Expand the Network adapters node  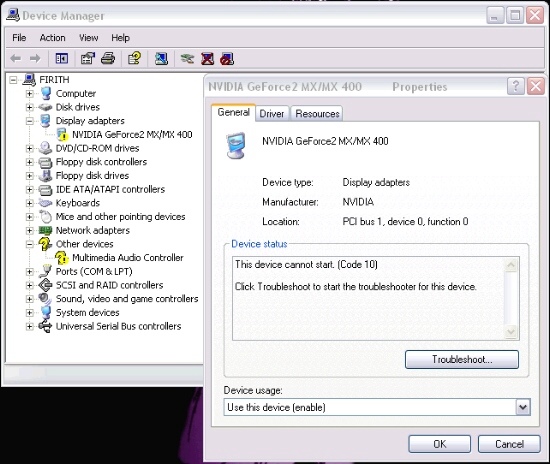(x=30, y=230)
